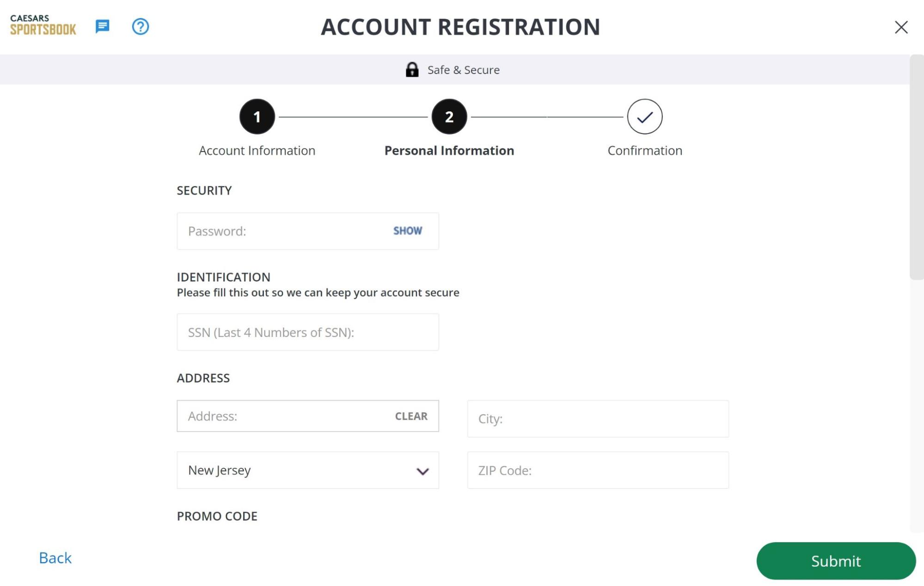Select the Personal Information step label
Viewport: 924px width, 586px height.
pyautogui.click(x=449, y=151)
